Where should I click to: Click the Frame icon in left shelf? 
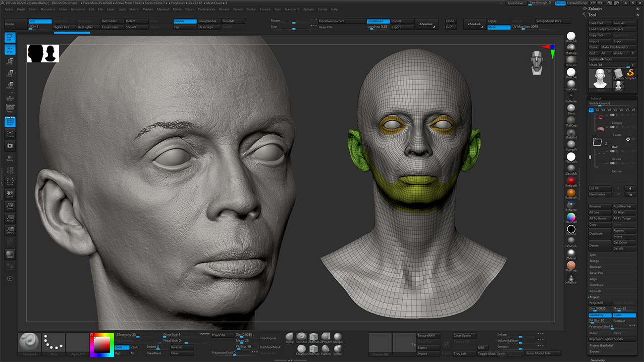click(x=10, y=134)
